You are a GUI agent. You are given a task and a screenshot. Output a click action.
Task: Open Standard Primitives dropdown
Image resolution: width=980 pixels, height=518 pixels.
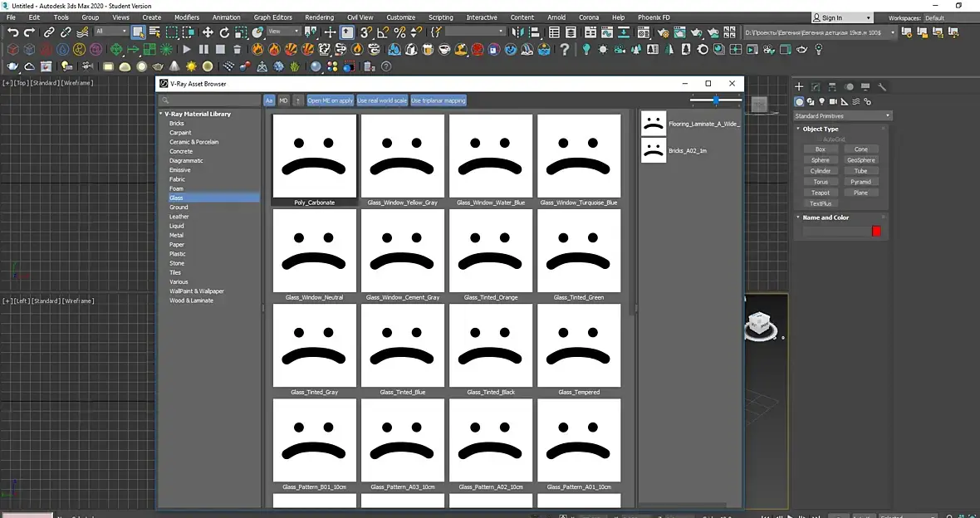[842, 115]
